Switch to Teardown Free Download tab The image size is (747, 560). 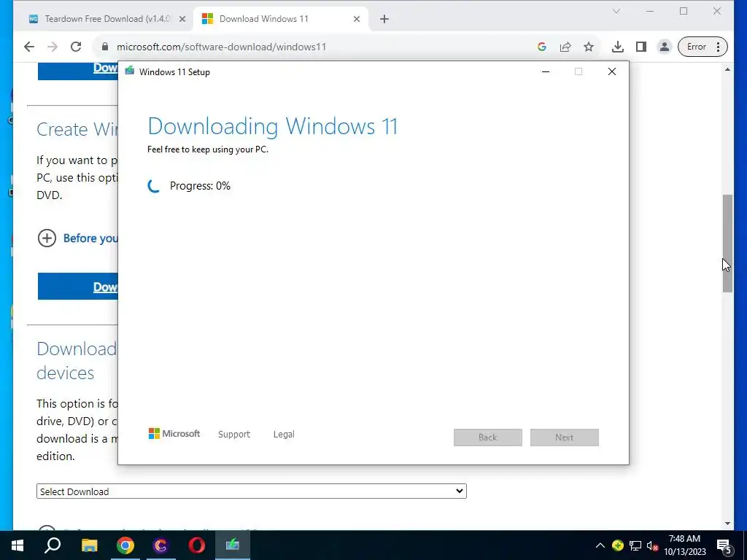107,19
